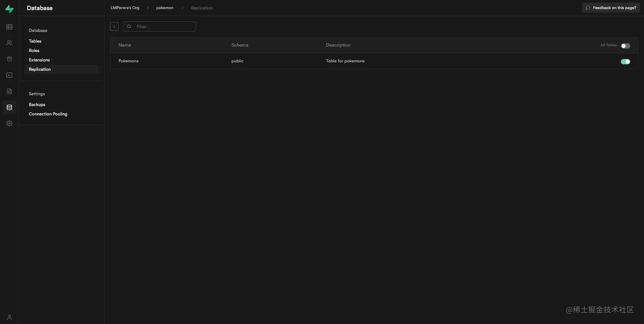The image size is (644, 324).
Task: Disable replication for Pokemons table
Action: click(x=625, y=61)
